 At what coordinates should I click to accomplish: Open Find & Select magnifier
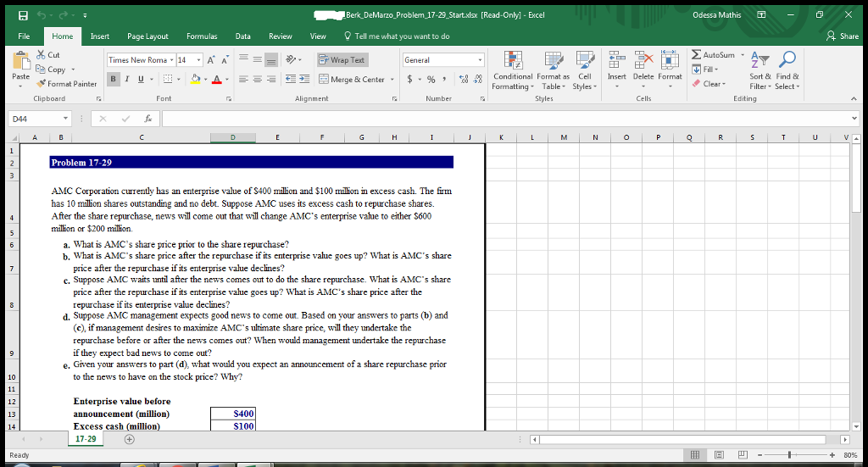(x=787, y=70)
